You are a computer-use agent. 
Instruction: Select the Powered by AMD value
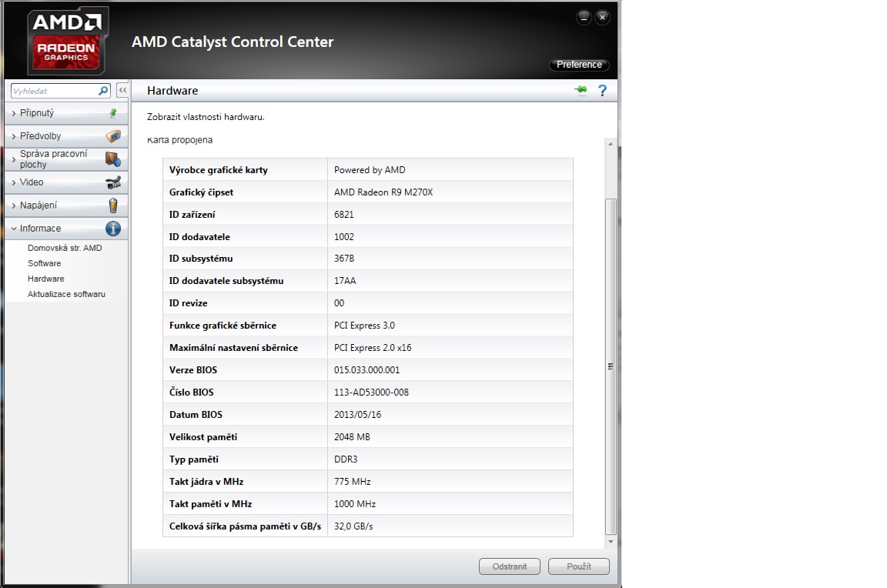370,169
